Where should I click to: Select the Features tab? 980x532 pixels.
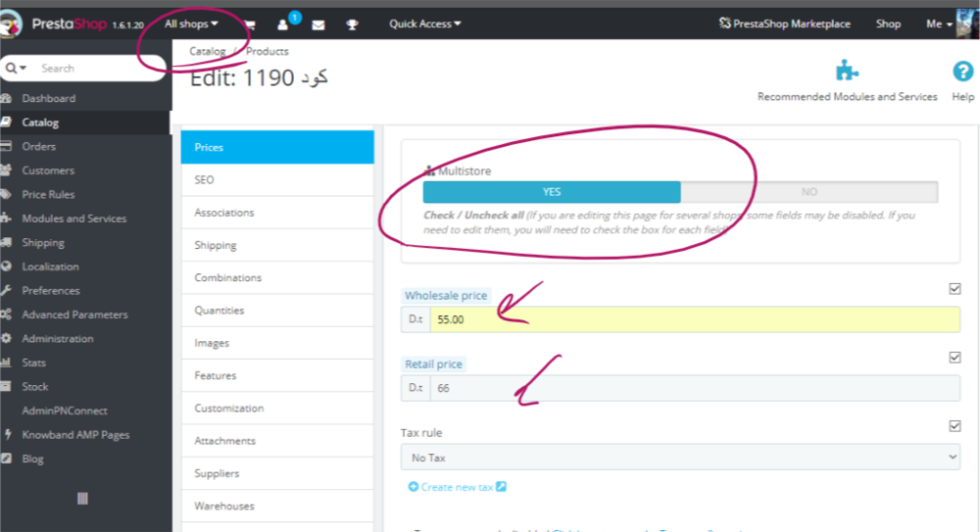coord(277,375)
